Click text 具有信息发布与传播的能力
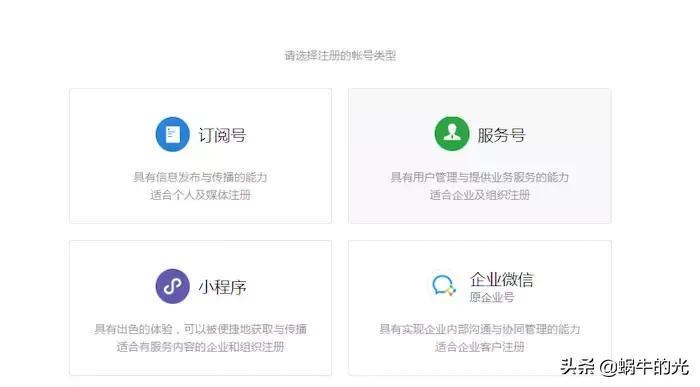Viewport: 700px width, 387px height. pos(200,177)
